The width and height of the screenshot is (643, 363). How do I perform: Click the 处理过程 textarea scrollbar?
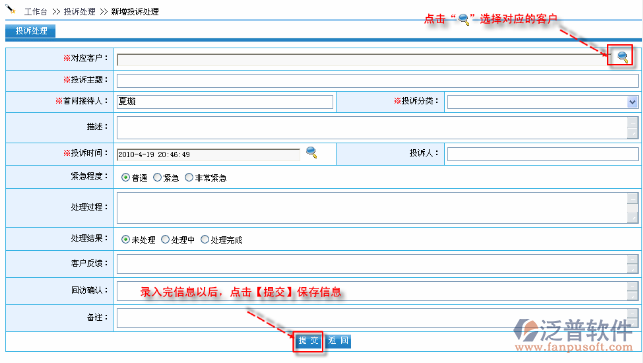(632, 208)
